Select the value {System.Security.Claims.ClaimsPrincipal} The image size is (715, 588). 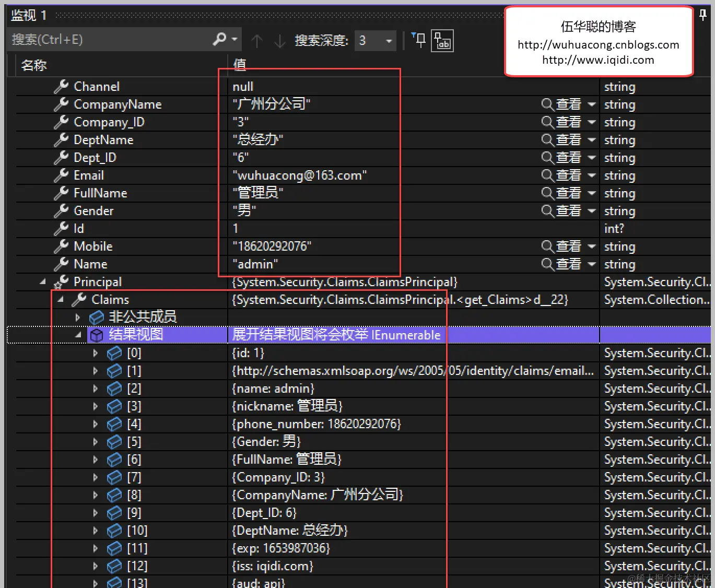[345, 282]
